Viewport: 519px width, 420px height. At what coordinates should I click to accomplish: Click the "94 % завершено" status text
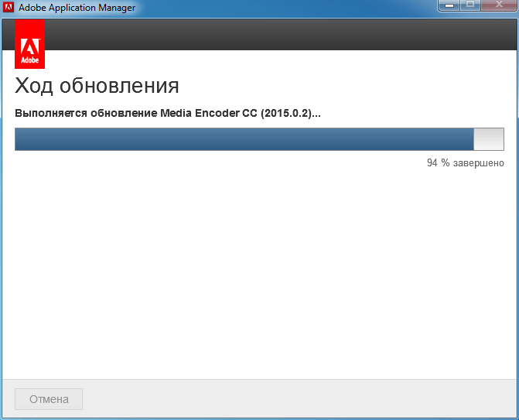[466, 163]
